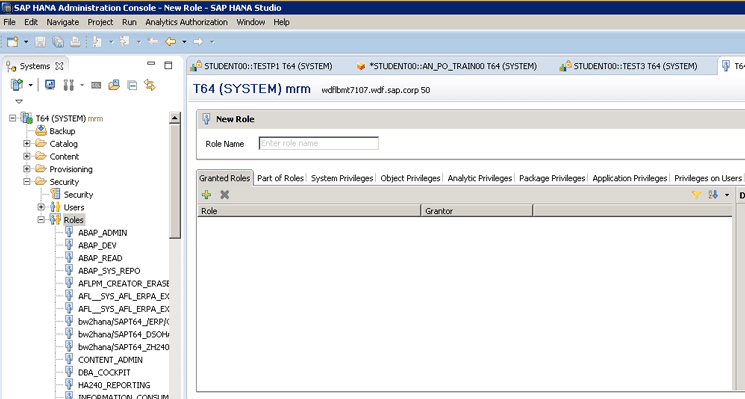Select the ABAP_ADMIN role
The image size is (745, 399).
(103, 233)
